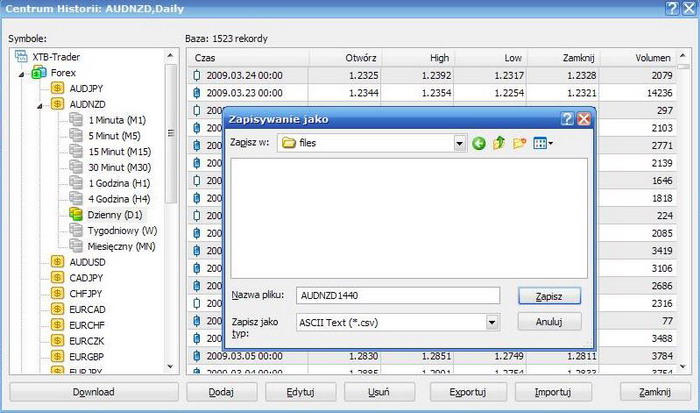Click the AUDUSD currency symbol icon

(57, 262)
